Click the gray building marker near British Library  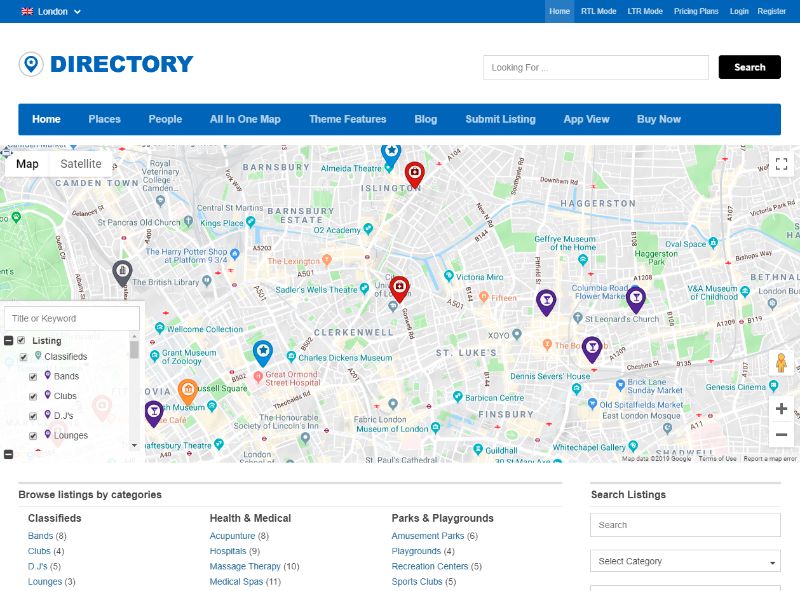122,273
